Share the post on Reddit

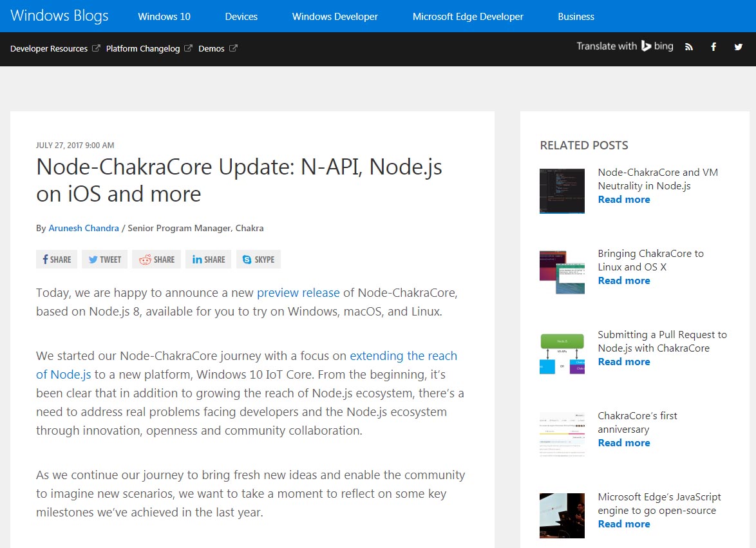click(x=156, y=259)
